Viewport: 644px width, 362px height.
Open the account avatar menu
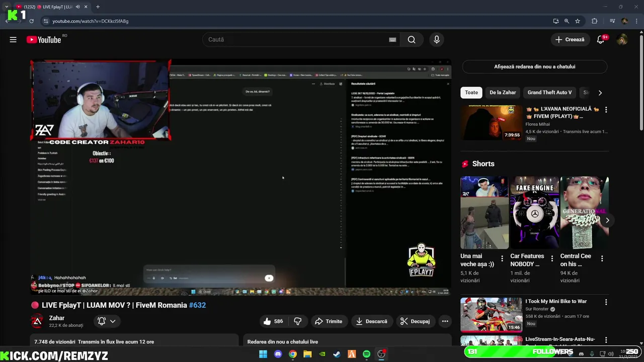(622, 40)
